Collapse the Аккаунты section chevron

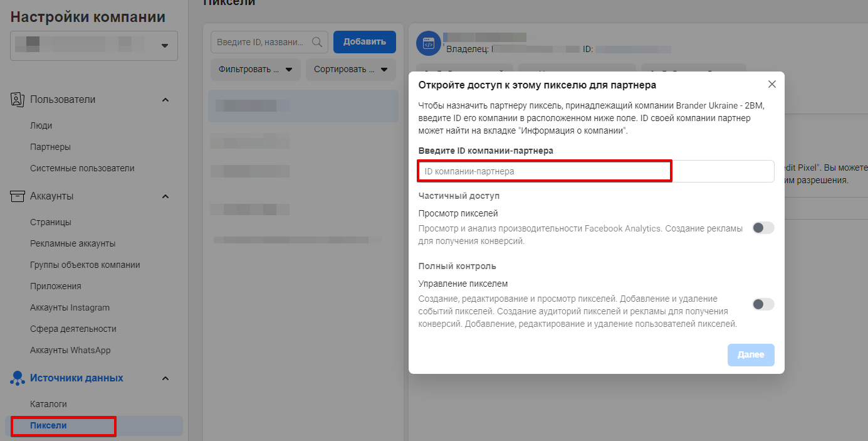pos(165,196)
